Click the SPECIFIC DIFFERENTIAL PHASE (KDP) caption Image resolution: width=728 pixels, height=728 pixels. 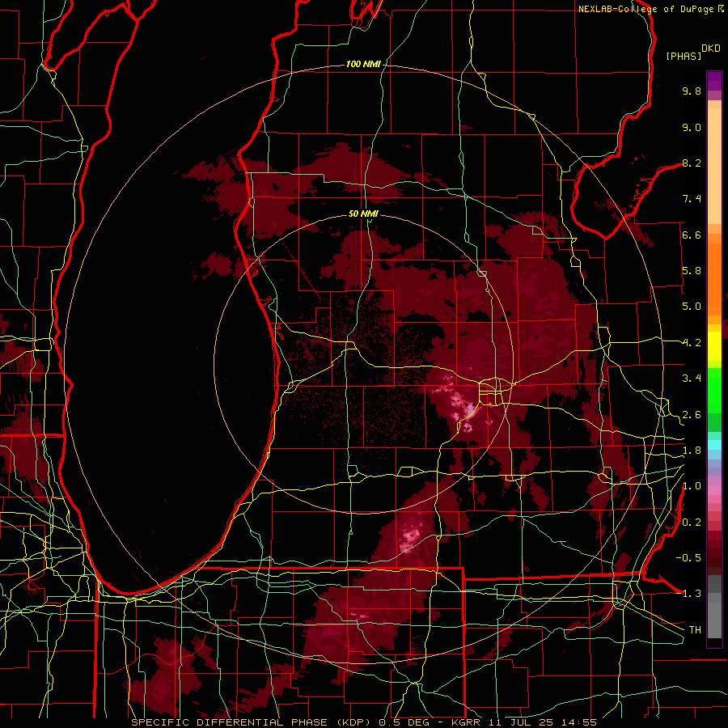(x=252, y=722)
